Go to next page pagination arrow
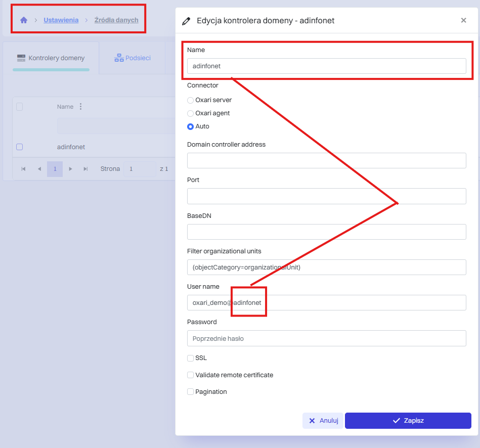The width and height of the screenshot is (480, 448). coord(70,169)
